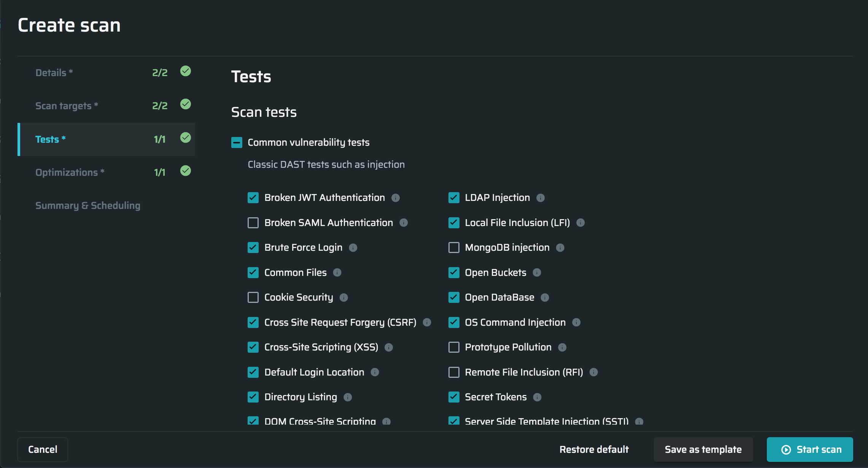
Task: Click info icon beside Secret Tokens
Action: tap(537, 397)
